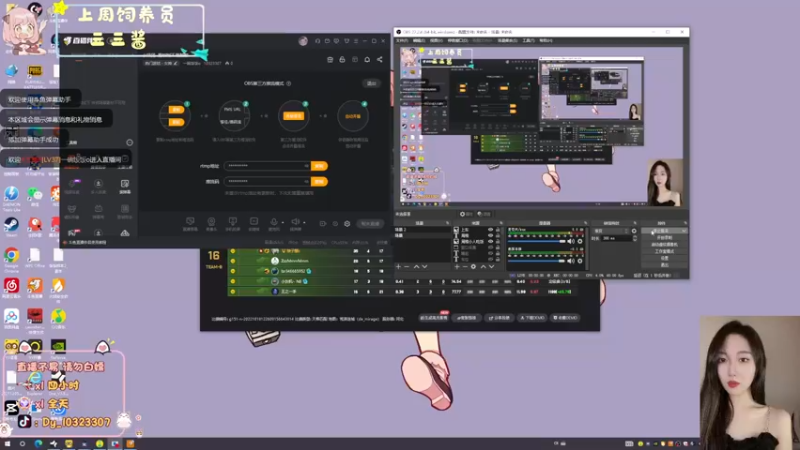The image size is (800, 450).
Task: Click exit button of OBS third-party mode
Action: (371, 83)
